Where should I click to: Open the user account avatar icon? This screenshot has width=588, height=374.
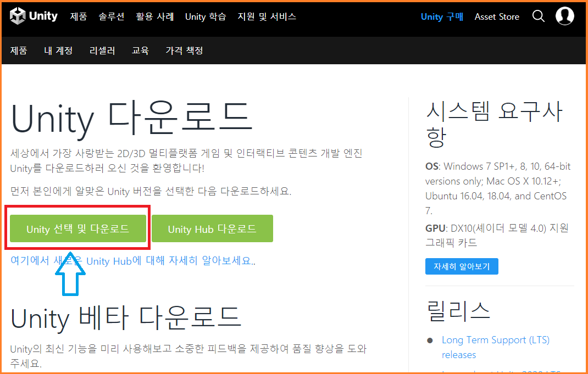(565, 16)
